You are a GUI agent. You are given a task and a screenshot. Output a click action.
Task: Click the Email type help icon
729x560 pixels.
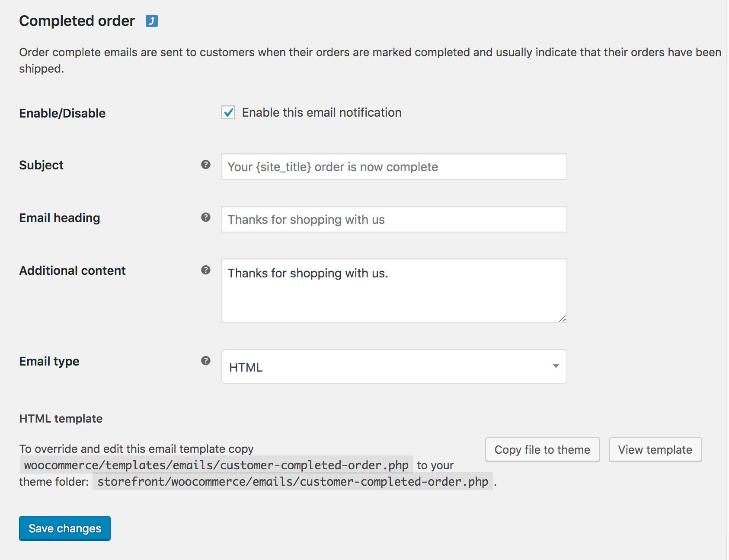coord(206,361)
